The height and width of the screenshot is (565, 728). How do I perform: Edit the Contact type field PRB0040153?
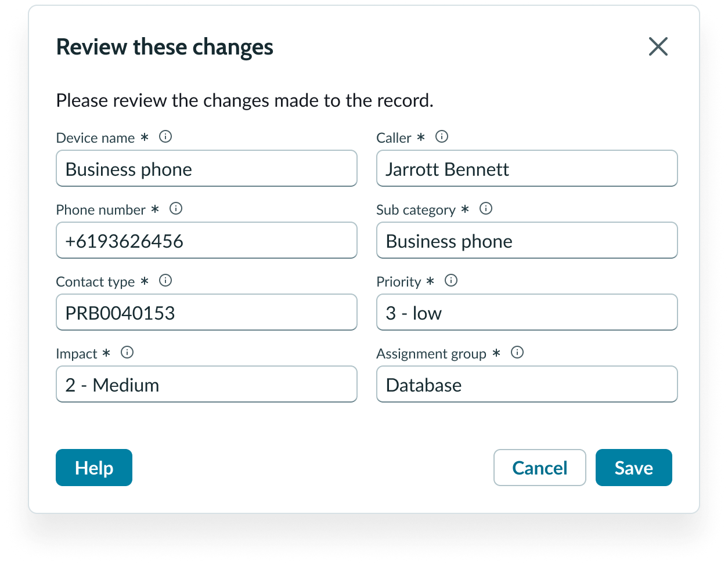[207, 313]
